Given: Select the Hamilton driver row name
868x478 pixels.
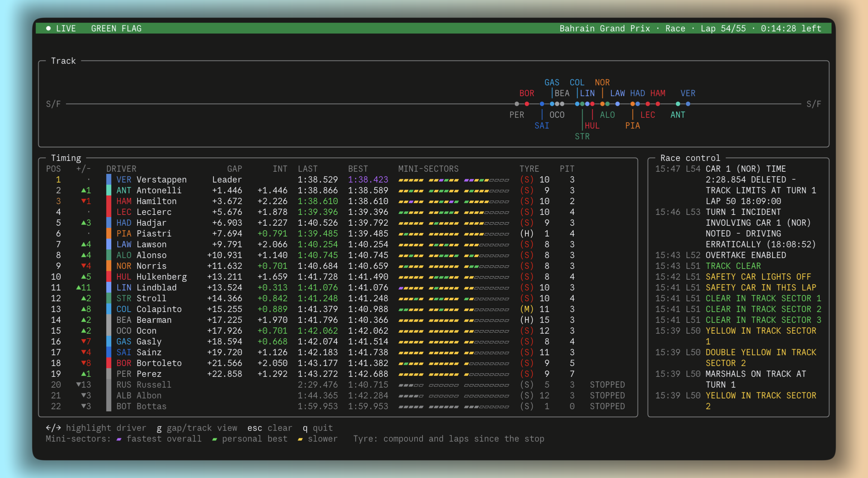Looking at the screenshot, I should [157, 201].
